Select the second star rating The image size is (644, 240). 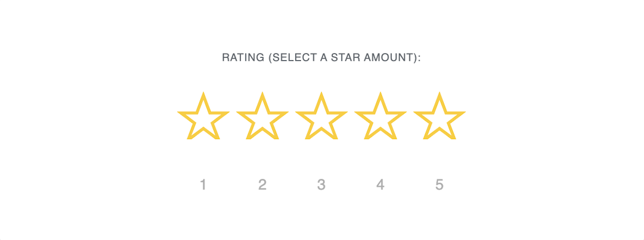(262, 117)
